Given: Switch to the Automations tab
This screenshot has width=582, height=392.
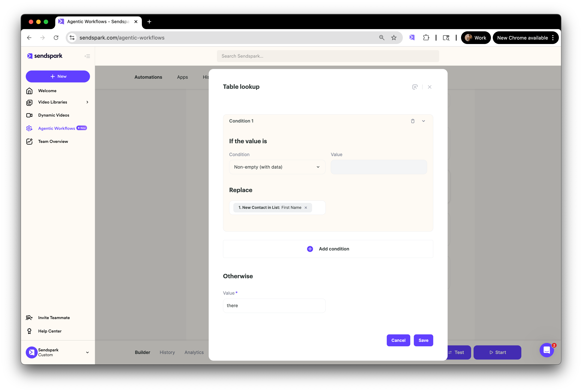Looking at the screenshot, I should click(148, 77).
